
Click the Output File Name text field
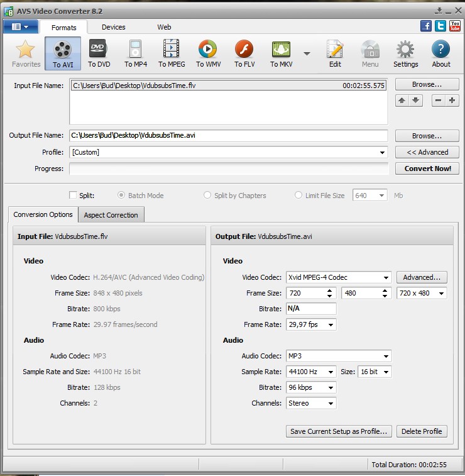click(x=229, y=135)
